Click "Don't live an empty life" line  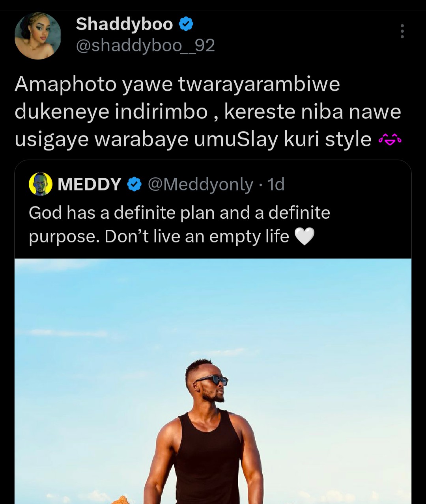197,236
